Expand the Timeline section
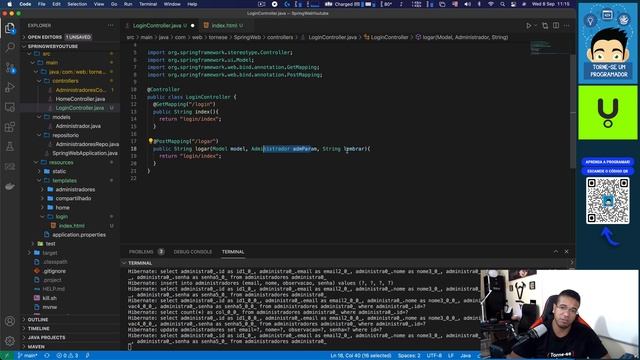 pyautogui.click(x=70, y=329)
